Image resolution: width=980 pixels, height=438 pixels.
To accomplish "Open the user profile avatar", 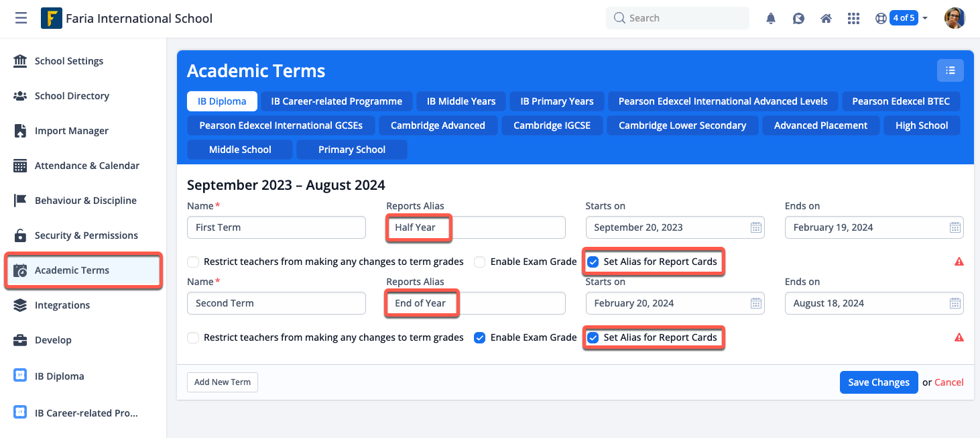I will pos(955,18).
